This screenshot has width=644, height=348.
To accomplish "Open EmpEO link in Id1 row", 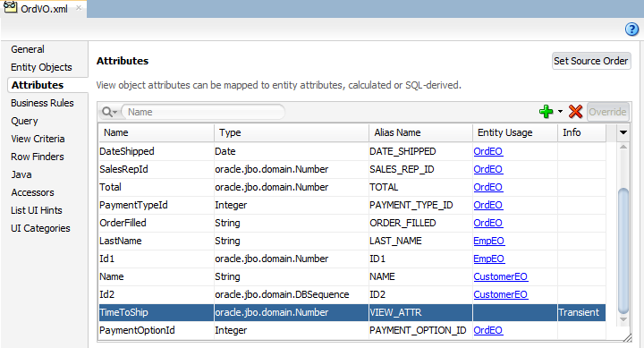I will 488,259.
